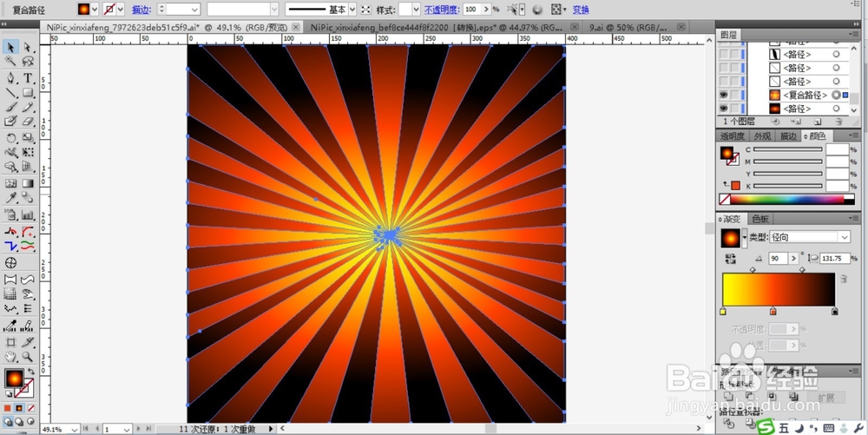
Task: Expand opacity value arrow in control bar
Action: [x=486, y=10]
